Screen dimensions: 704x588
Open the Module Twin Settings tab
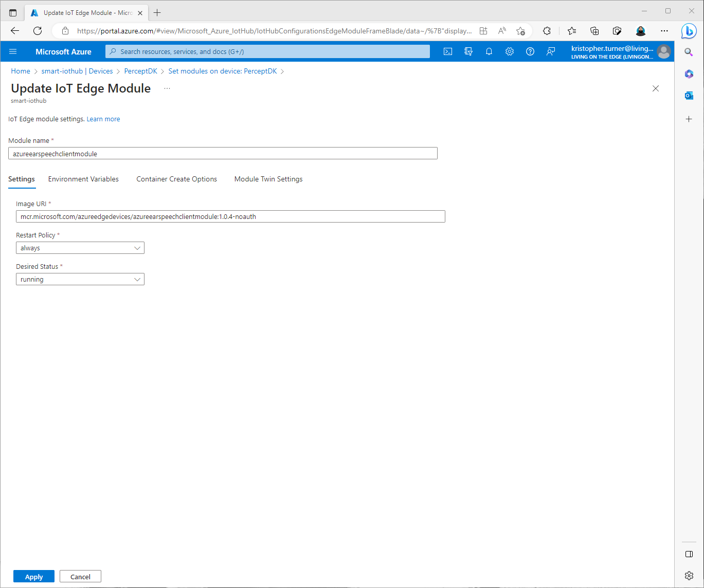268,179
